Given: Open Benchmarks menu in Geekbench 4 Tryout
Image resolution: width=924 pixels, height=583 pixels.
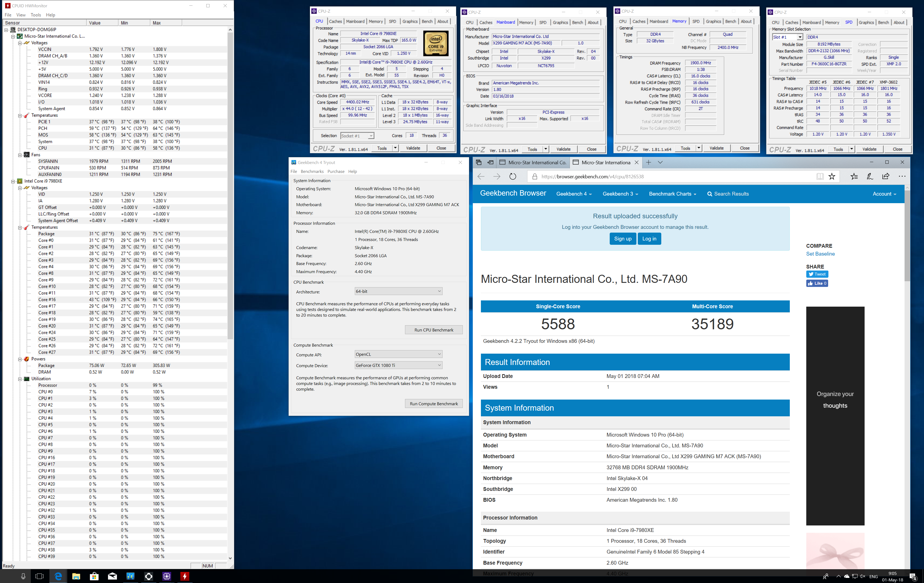Looking at the screenshot, I should click(x=312, y=172).
